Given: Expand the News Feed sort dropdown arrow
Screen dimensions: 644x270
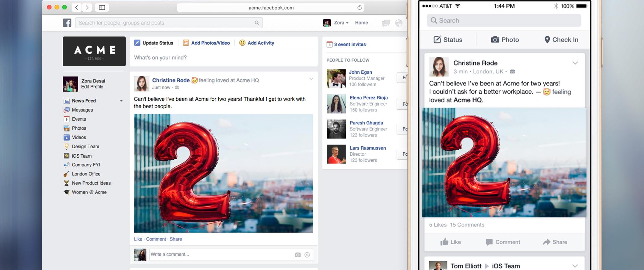Looking at the screenshot, I should 121,101.
